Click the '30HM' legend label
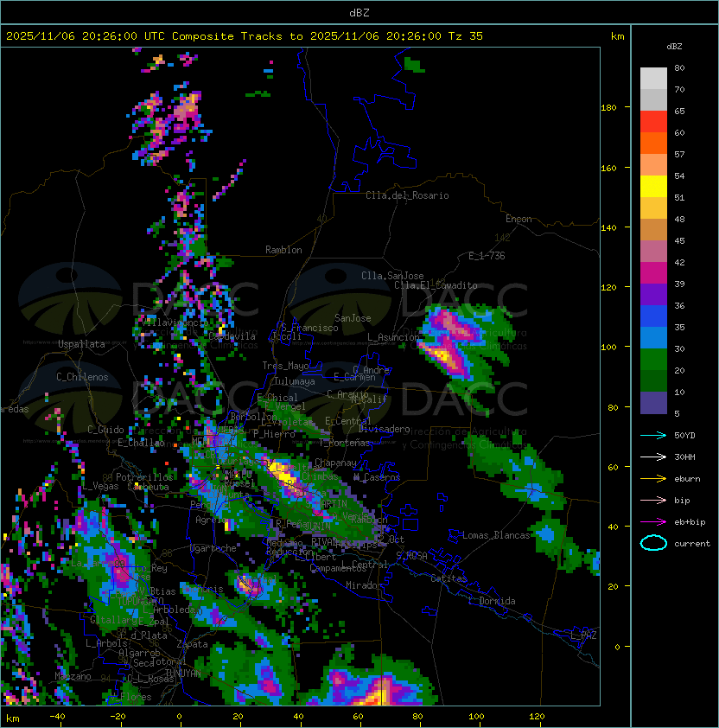The width and height of the screenshot is (719, 728). click(x=684, y=457)
